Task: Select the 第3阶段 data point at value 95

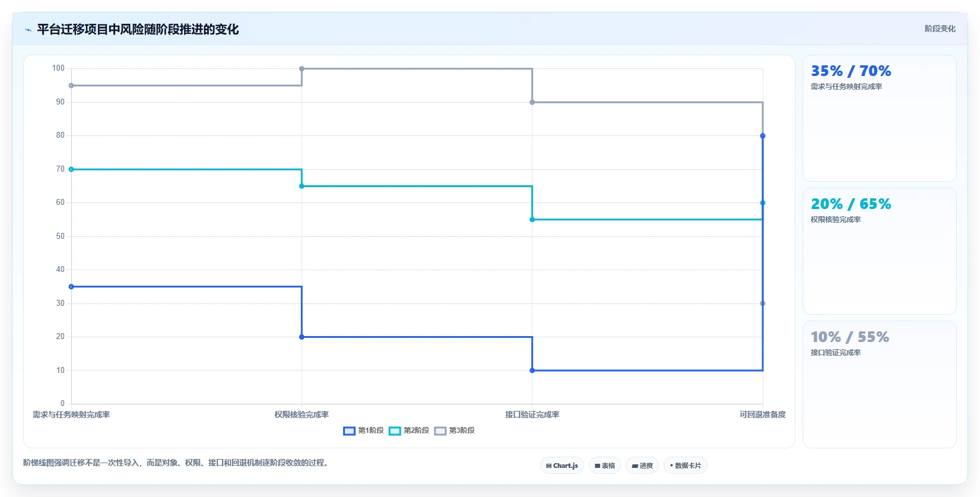Action: tap(71, 86)
